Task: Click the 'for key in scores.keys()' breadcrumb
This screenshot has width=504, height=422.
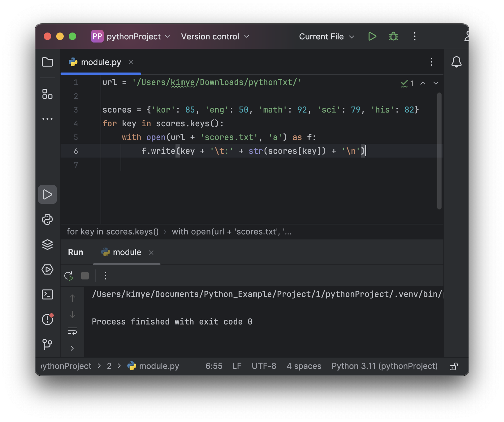Action: [x=113, y=232]
